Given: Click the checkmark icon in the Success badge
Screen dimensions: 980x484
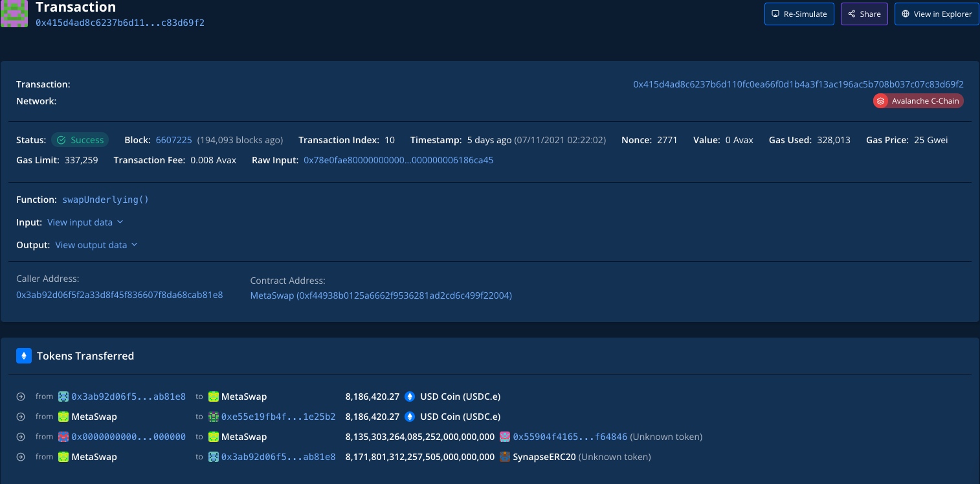Looking at the screenshot, I should click(x=61, y=140).
